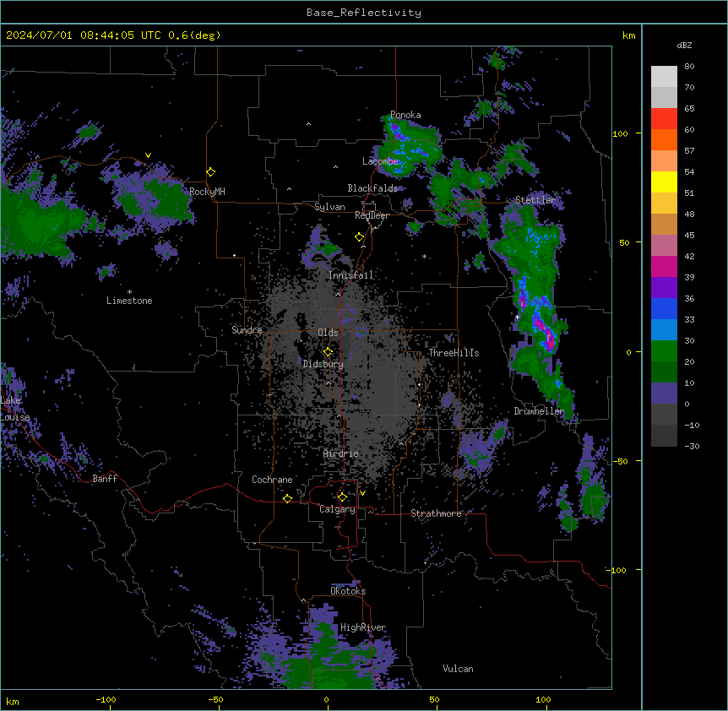Image resolution: width=728 pixels, height=711 pixels.
Task: Click the Ponoka city label
Action: pos(405,115)
